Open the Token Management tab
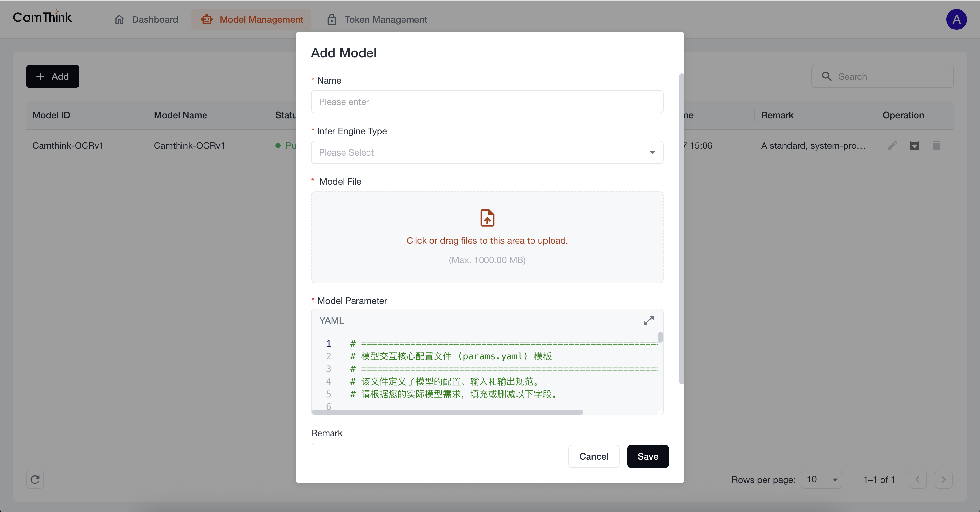 [377, 19]
